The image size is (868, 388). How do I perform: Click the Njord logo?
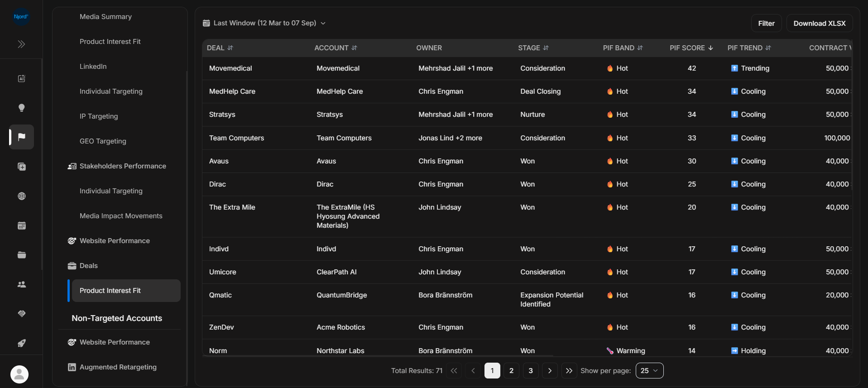21,17
